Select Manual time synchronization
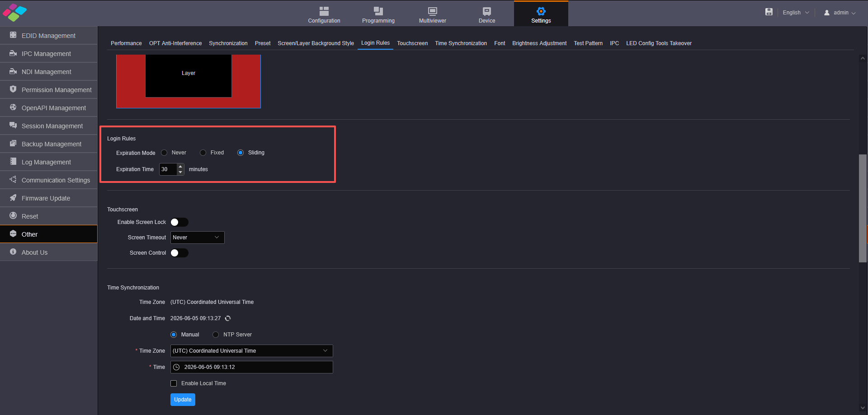This screenshot has width=868, height=415. (x=174, y=335)
